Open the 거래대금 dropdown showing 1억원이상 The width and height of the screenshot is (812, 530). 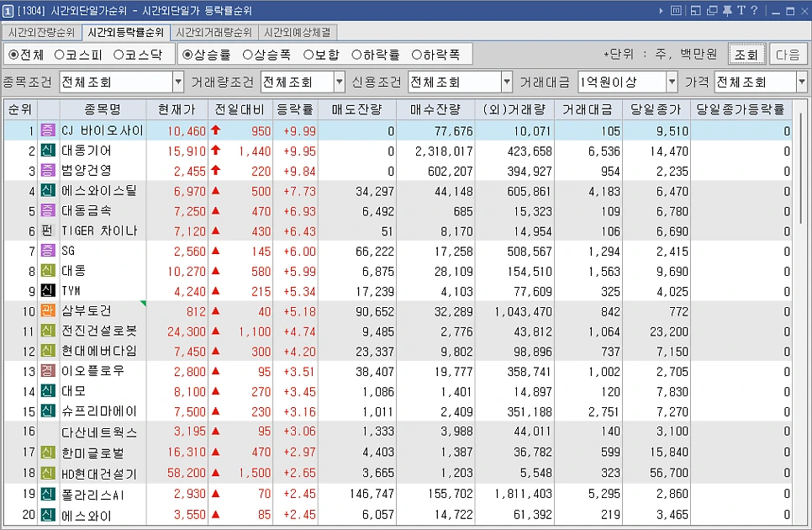click(672, 82)
